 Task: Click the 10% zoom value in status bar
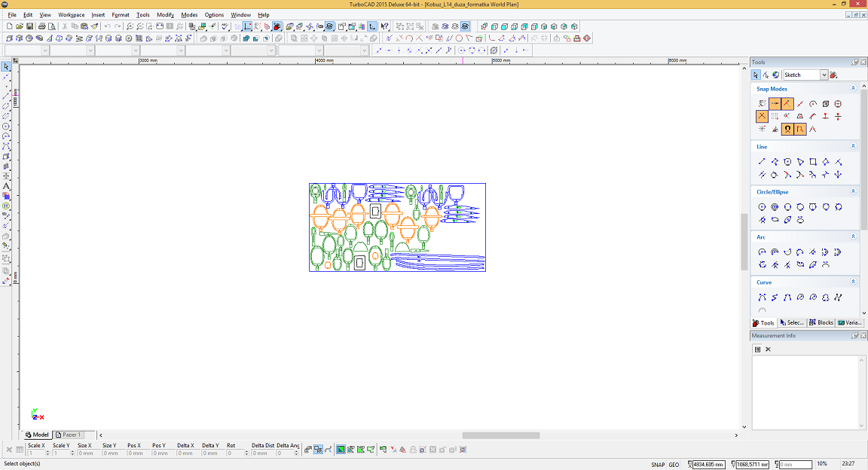coord(822,464)
